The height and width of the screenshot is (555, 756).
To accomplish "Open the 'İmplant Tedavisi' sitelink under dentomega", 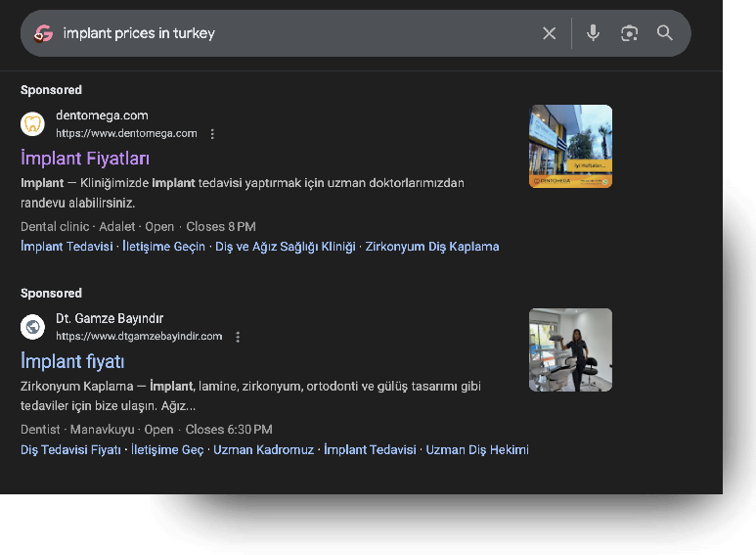I will click(67, 247).
